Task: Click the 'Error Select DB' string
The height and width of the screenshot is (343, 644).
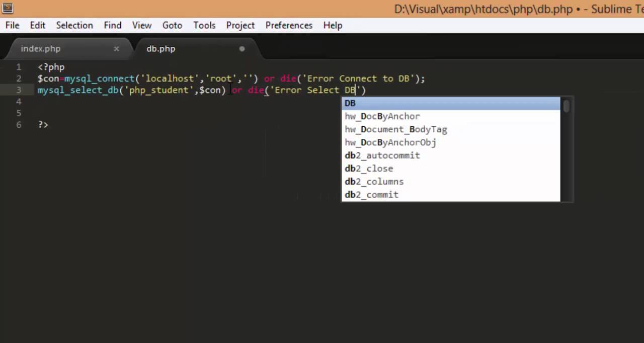Action: [x=315, y=90]
